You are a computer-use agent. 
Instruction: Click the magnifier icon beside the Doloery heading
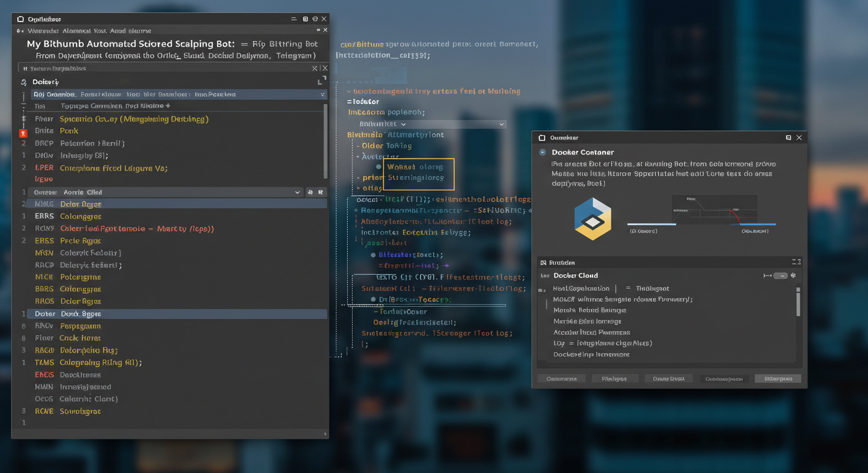(x=24, y=83)
